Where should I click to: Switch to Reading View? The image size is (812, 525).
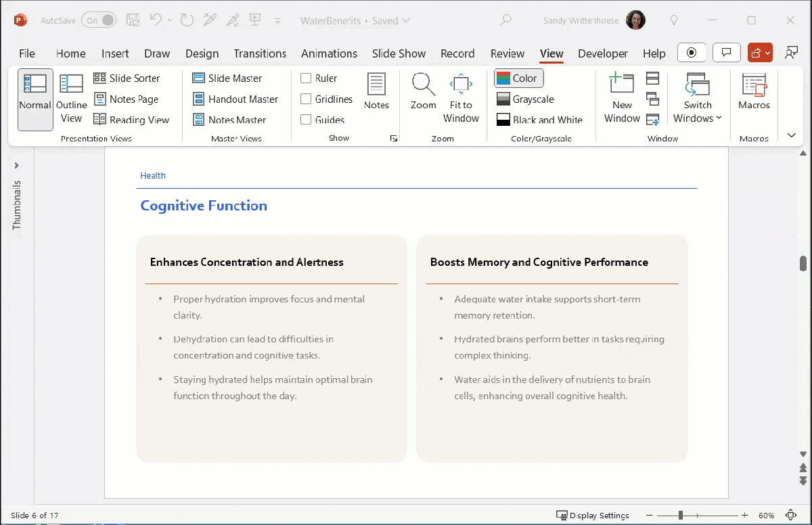131,120
